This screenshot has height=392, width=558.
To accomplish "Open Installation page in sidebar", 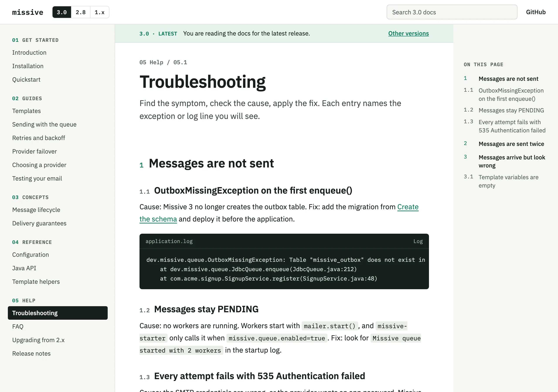I will point(28,66).
